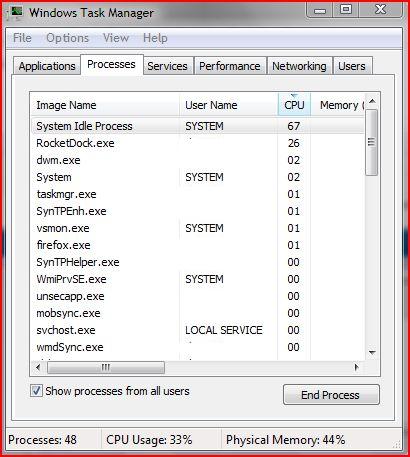This screenshot has height=457, width=410.
Task: Open the Networking tab
Action: (299, 66)
